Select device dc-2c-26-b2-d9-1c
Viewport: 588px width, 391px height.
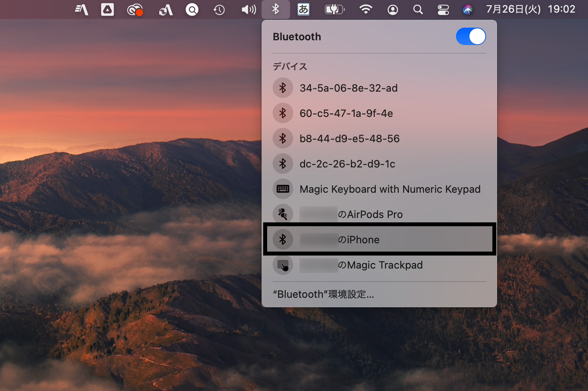(379, 164)
